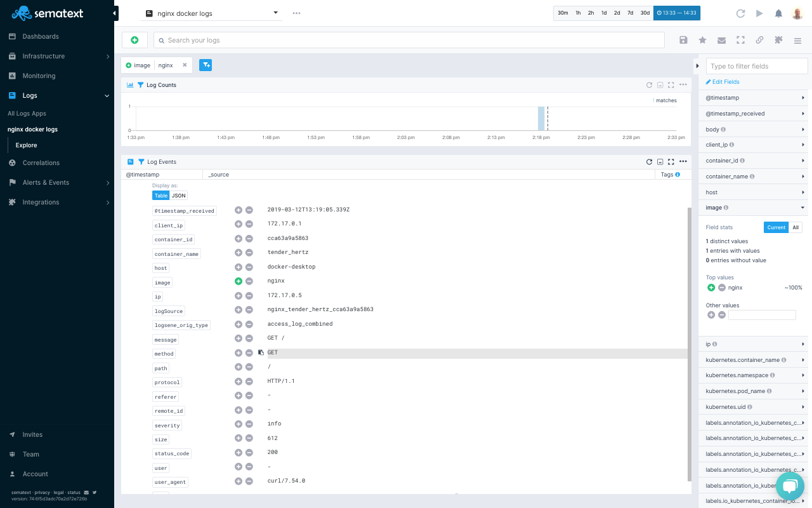Copy the method GET value icon
Viewport: 812px width, 508px height.
pyautogui.click(x=261, y=352)
